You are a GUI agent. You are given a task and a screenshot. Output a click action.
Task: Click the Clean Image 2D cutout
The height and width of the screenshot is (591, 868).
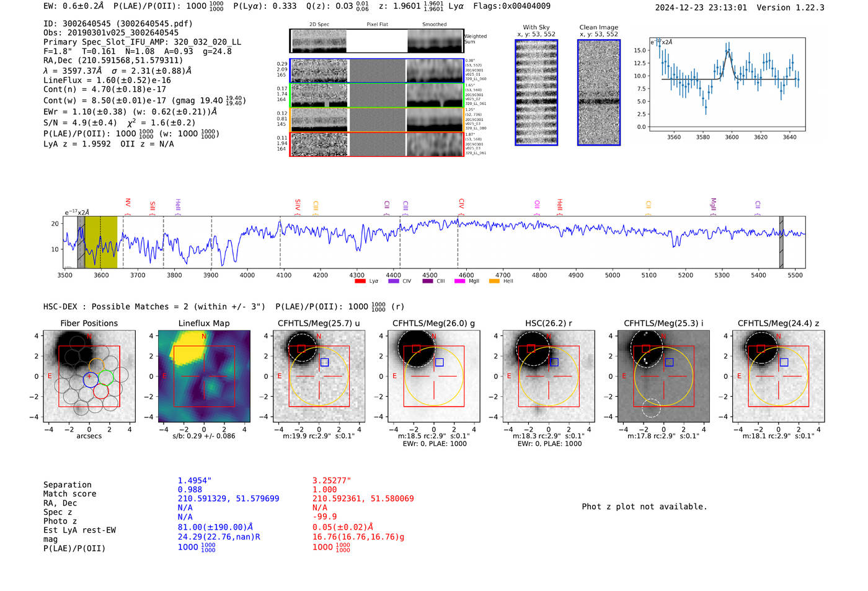tap(599, 92)
